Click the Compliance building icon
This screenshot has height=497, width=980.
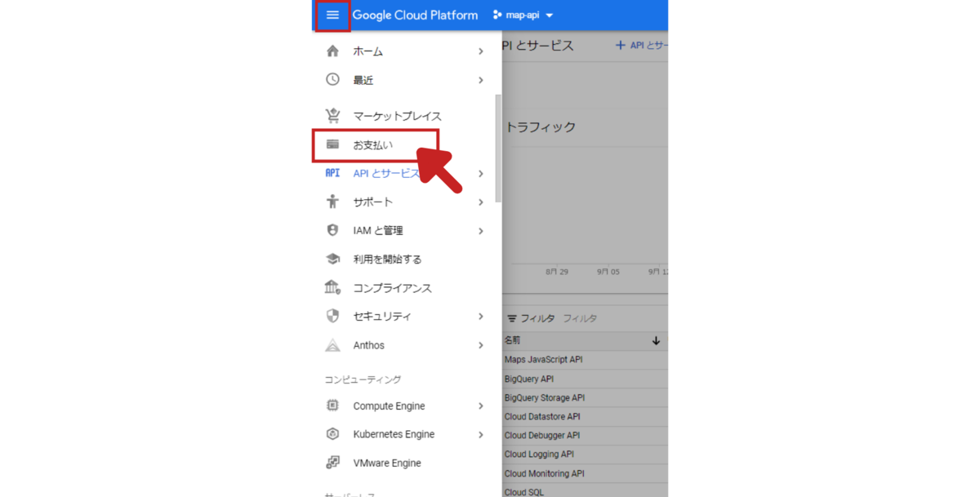(x=332, y=287)
